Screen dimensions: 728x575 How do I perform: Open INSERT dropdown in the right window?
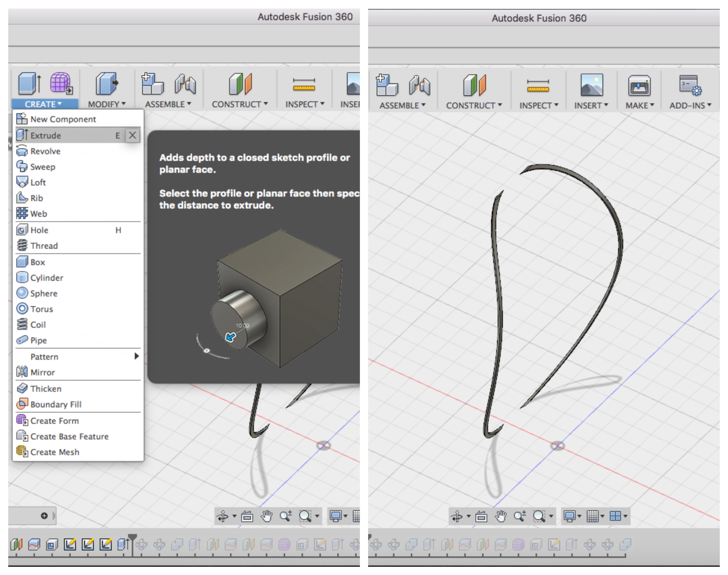click(x=591, y=105)
